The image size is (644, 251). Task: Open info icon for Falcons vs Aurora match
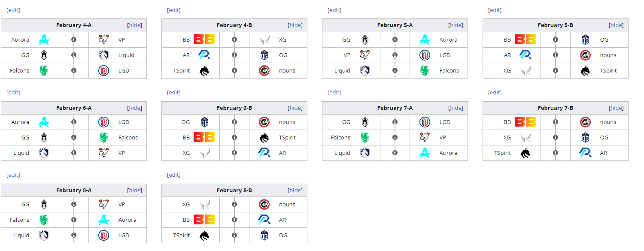point(74,220)
